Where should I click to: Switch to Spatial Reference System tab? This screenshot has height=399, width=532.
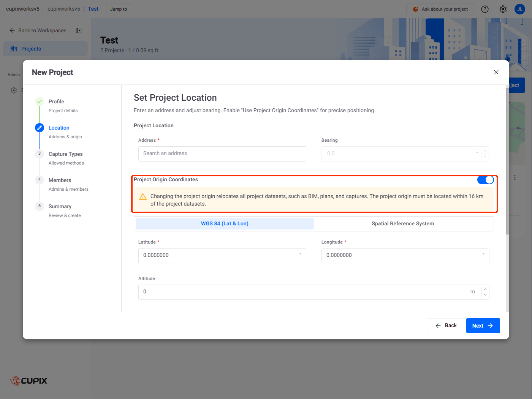tap(403, 224)
